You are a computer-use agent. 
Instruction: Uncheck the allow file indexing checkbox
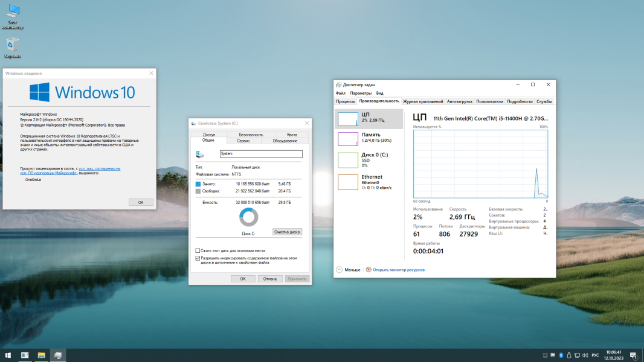pos(198,258)
